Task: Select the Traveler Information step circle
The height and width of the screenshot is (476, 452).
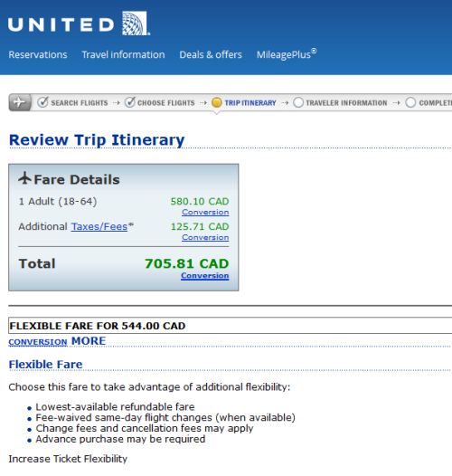Action: coord(298,102)
